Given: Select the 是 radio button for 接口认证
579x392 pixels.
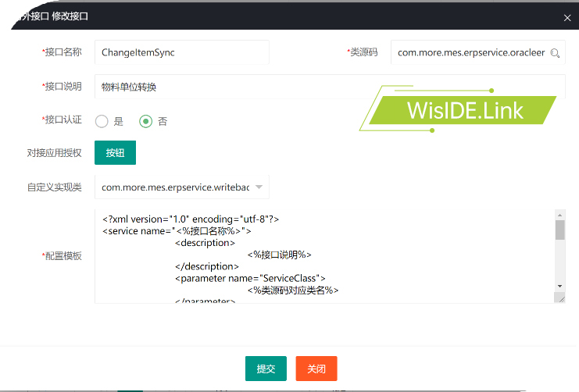Looking at the screenshot, I should 102,121.
